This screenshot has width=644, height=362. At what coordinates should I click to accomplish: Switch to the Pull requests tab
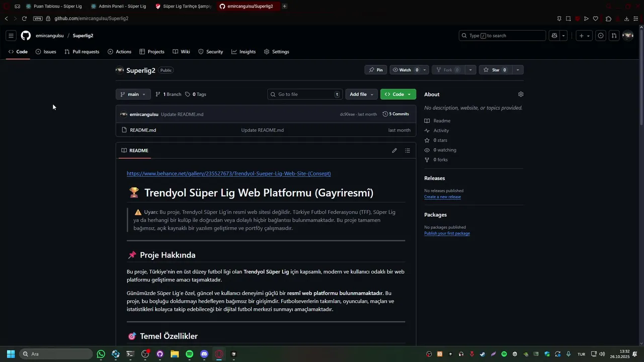(x=82, y=52)
